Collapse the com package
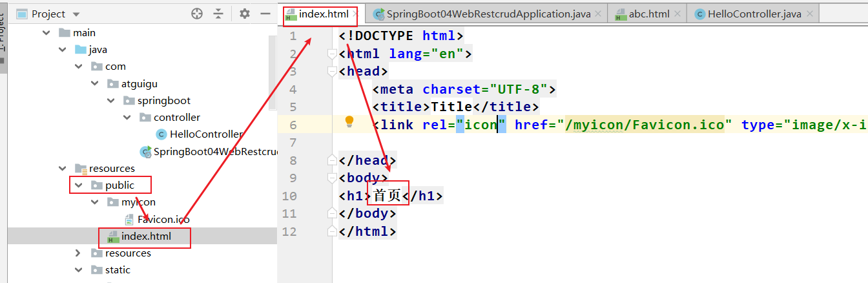The width and height of the screenshot is (868, 283). (x=78, y=67)
